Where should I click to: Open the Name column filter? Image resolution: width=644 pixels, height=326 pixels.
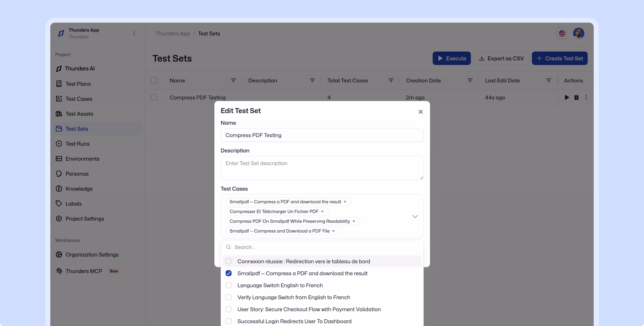(x=233, y=80)
